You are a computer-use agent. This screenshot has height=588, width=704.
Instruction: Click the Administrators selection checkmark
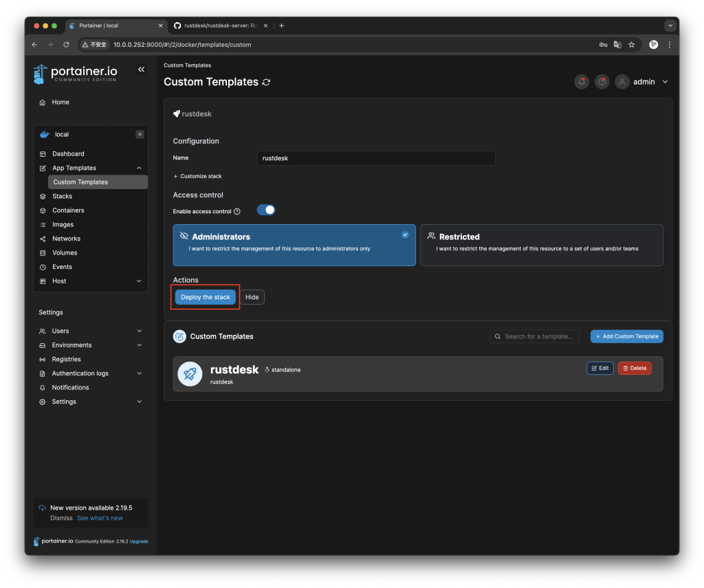click(x=405, y=234)
